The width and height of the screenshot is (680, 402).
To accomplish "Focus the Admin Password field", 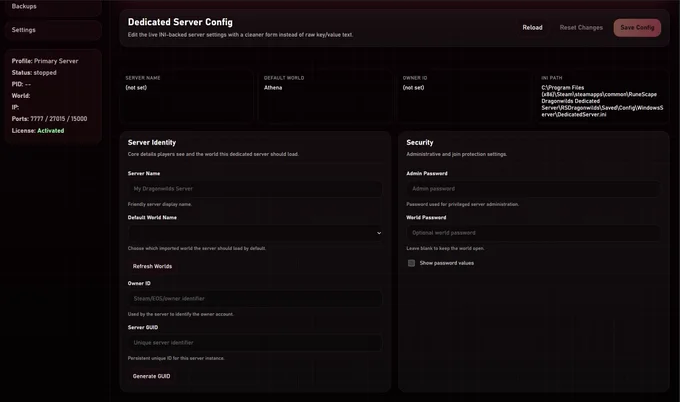I will coord(533,189).
